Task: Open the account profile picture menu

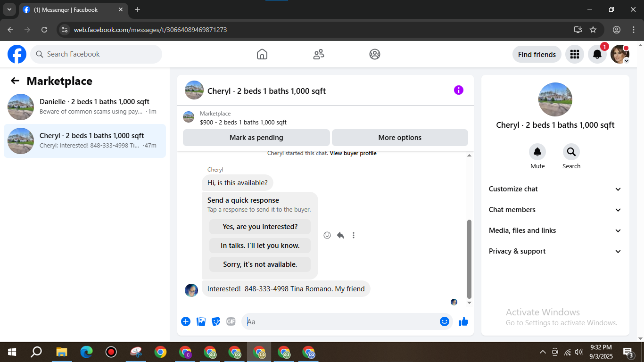Action: [x=619, y=54]
